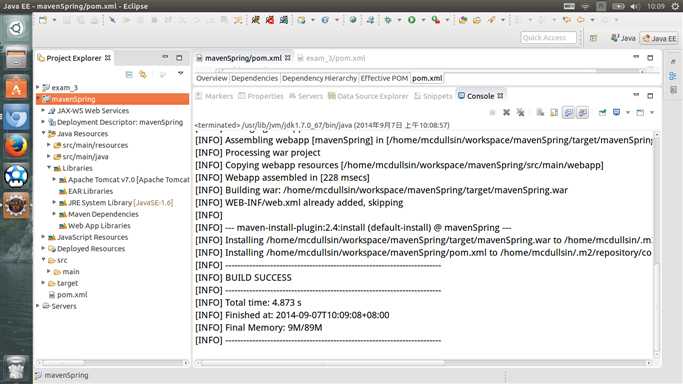The height and width of the screenshot is (384, 683).
Task: Toggle Scroll Lock in Console toolbar
Action: [554, 113]
